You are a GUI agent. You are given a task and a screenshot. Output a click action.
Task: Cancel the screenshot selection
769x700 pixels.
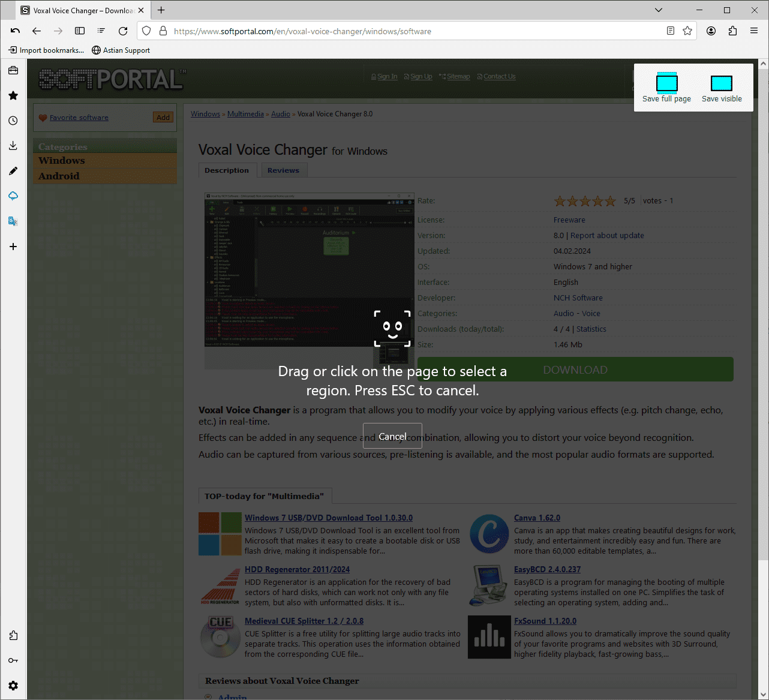point(392,436)
